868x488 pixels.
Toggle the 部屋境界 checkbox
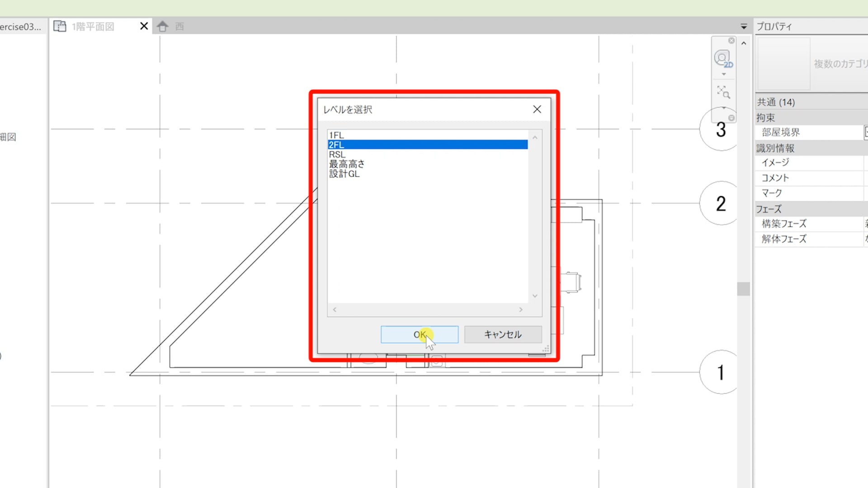pos(866,132)
